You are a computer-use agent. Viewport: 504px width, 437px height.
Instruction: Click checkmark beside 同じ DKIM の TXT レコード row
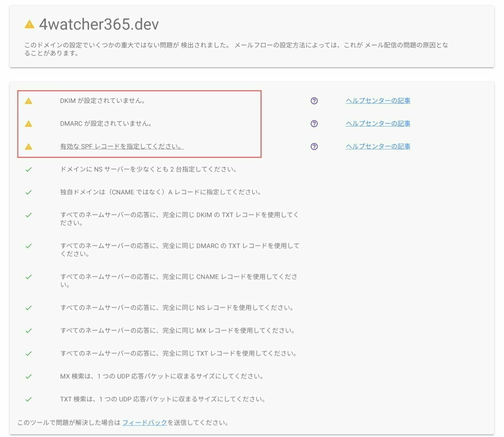[29, 215]
